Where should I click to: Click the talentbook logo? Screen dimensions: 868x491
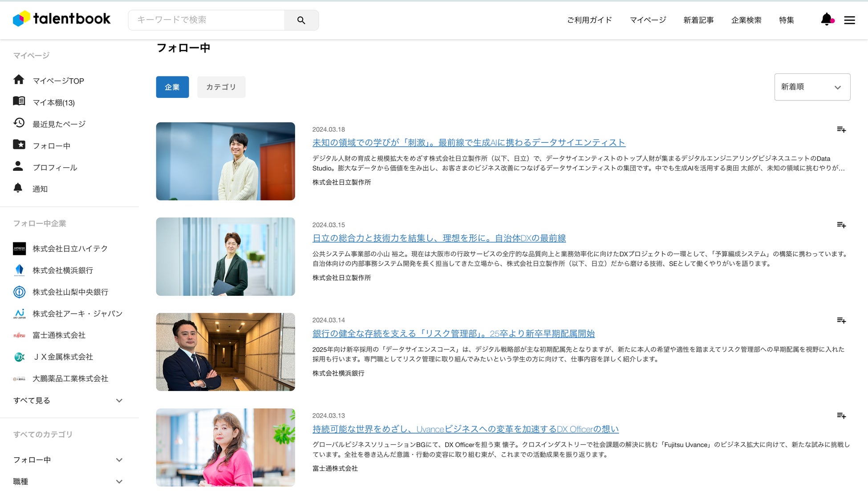pos(62,19)
